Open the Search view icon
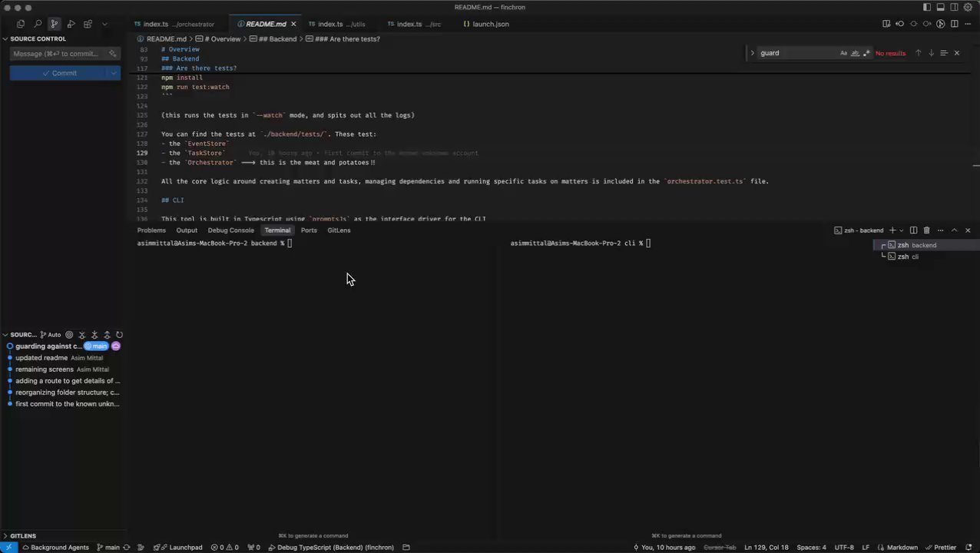 tap(38, 24)
